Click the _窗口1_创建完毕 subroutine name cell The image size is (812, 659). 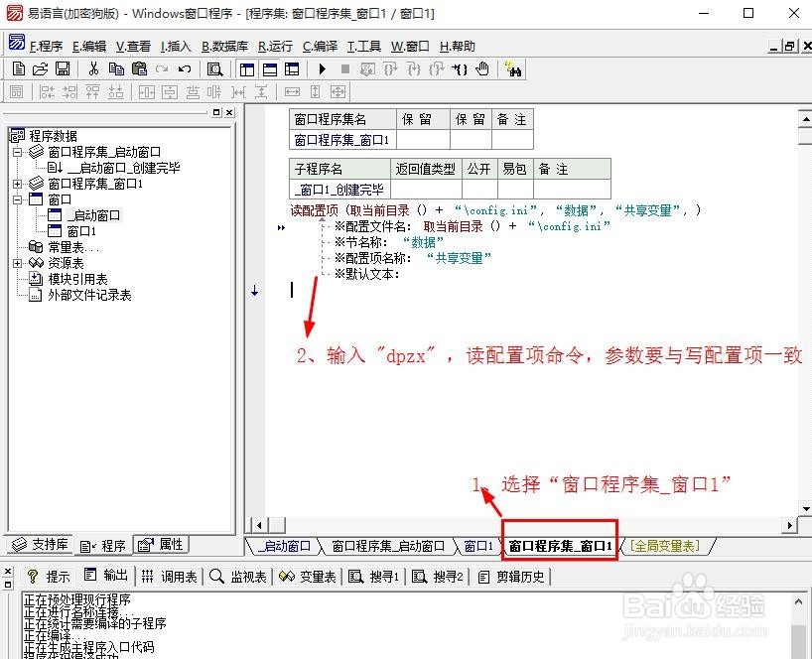[x=339, y=190]
